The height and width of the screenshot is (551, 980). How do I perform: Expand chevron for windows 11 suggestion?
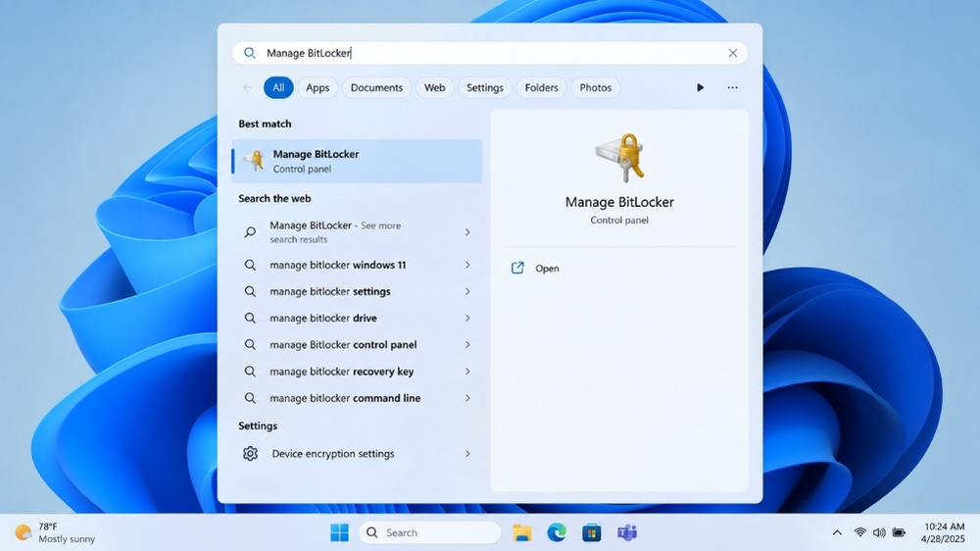(x=467, y=265)
